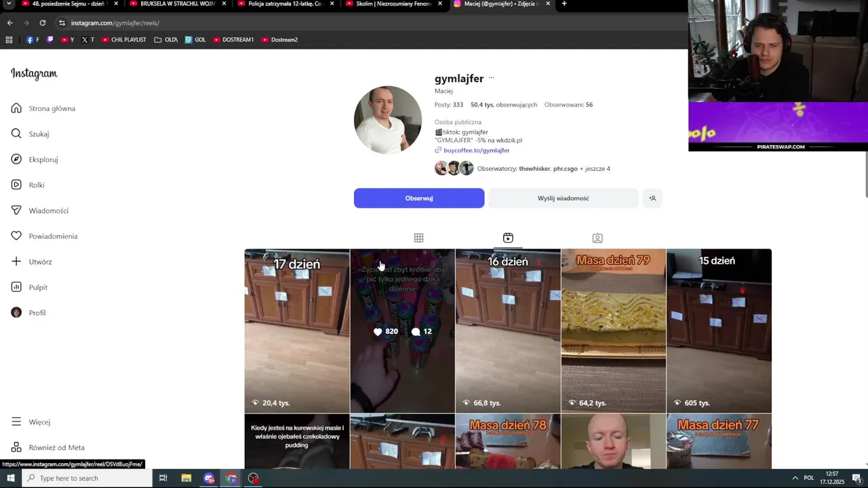Open CHIL PLAYLIST bookmark
This screenshot has height=488, width=868.
click(x=124, y=40)
